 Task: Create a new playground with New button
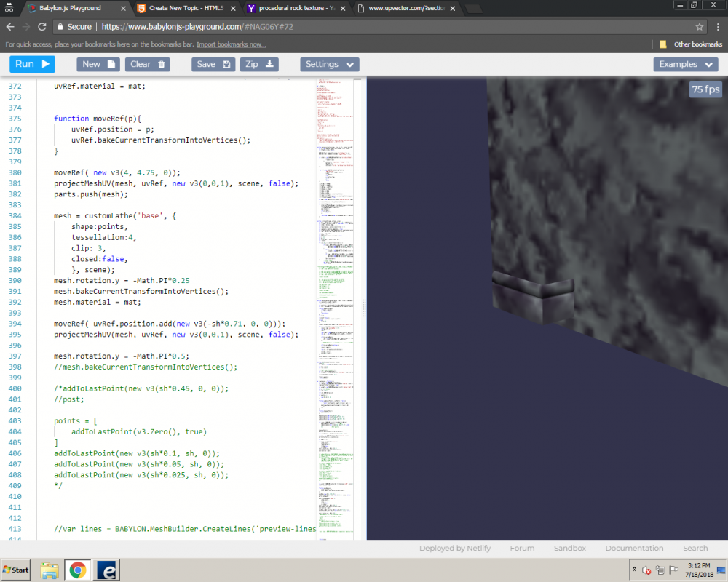98,64
